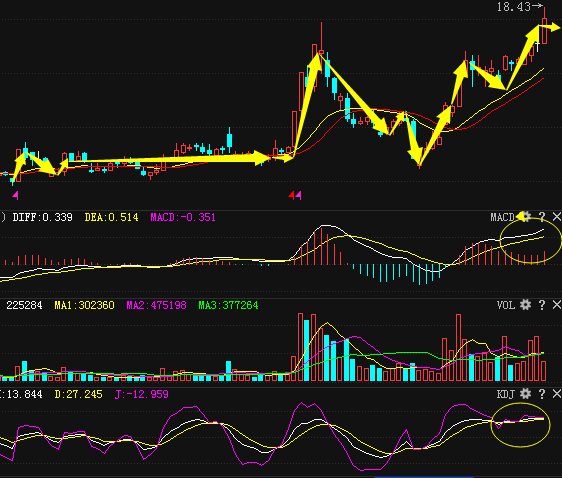
Task: Close the VOL indicator panel
Action: (x=557, y=305)
